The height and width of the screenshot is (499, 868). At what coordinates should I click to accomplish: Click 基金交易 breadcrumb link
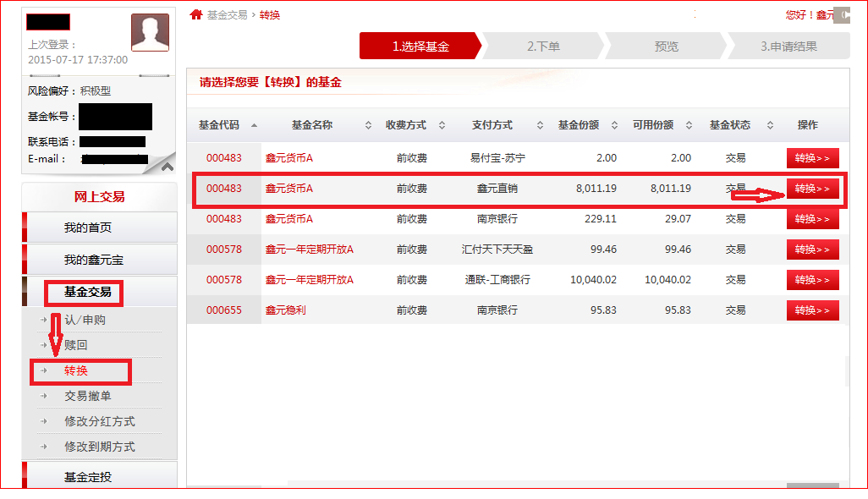[227, 15]
